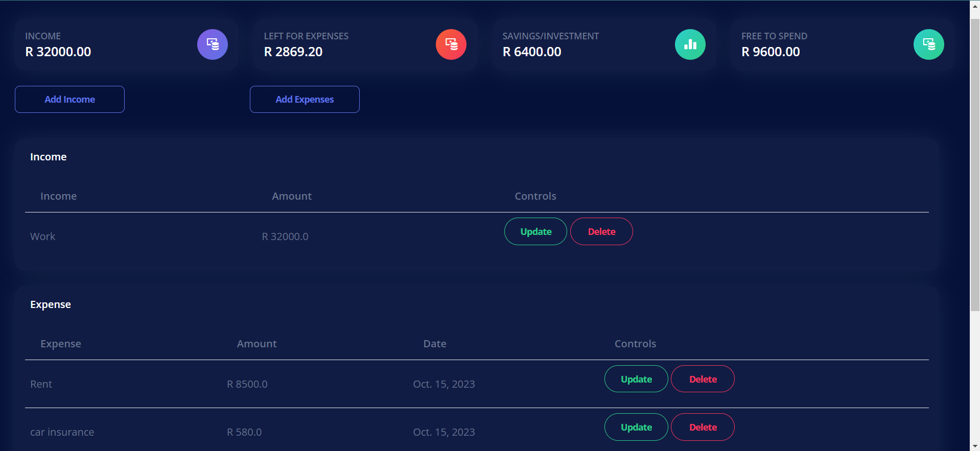Select the R 9600.00 free to spend value

coord(771,52)
